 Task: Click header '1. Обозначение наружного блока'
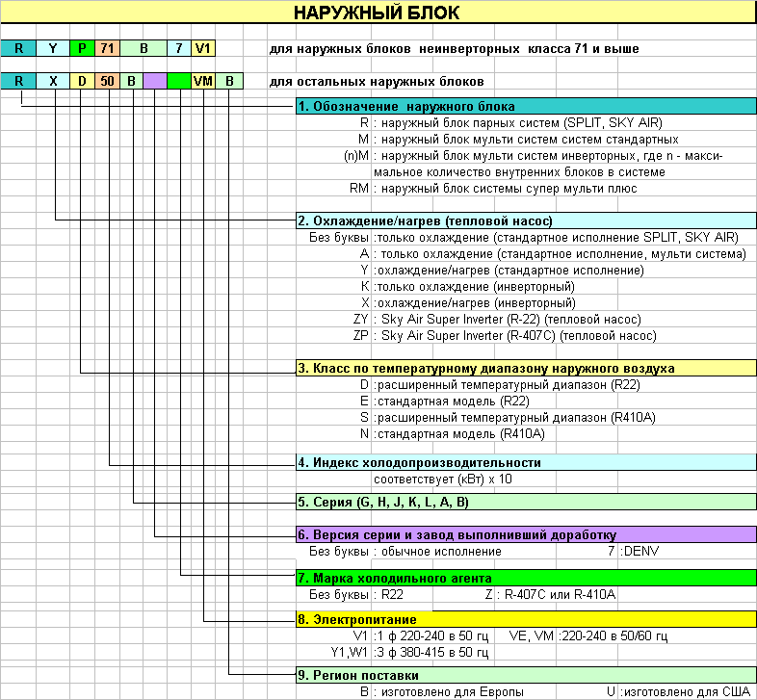coord(526,106)
